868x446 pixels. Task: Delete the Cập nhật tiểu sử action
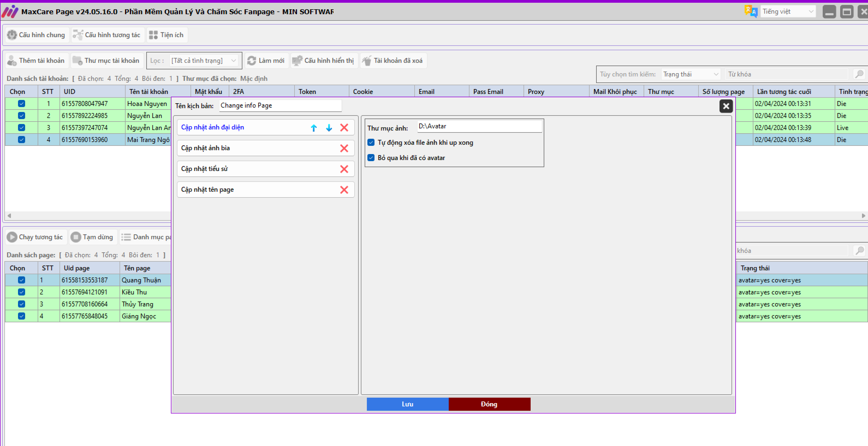[344, 169]
